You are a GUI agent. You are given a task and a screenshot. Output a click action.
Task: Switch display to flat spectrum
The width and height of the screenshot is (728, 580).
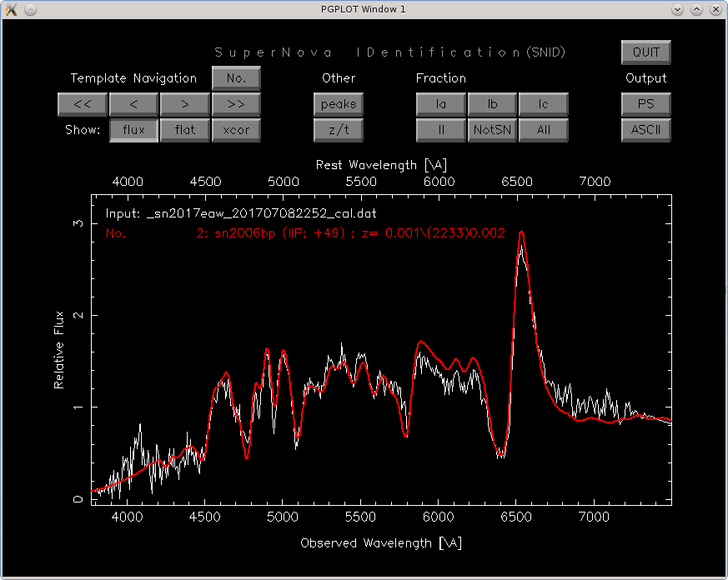pyautogui.click(x=184, y=130)
